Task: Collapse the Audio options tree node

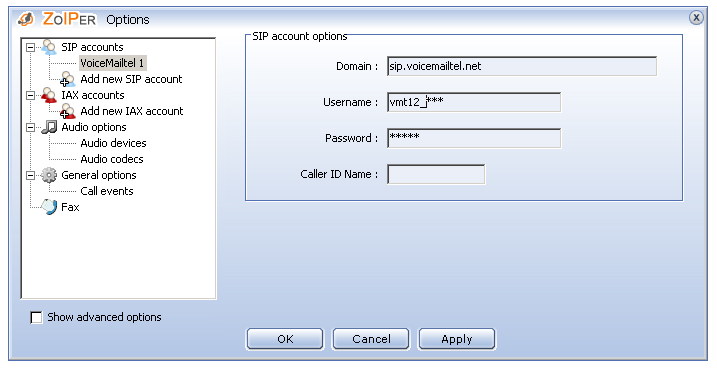Action: (30, 127)
